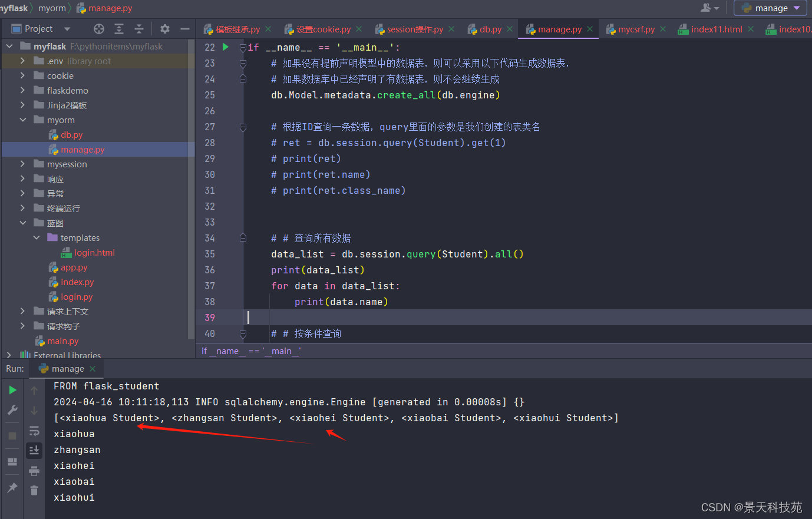Open Project panel settings gear
Image resolution: width=812 pixels, height=519 pixels.
tap(165, 29)
